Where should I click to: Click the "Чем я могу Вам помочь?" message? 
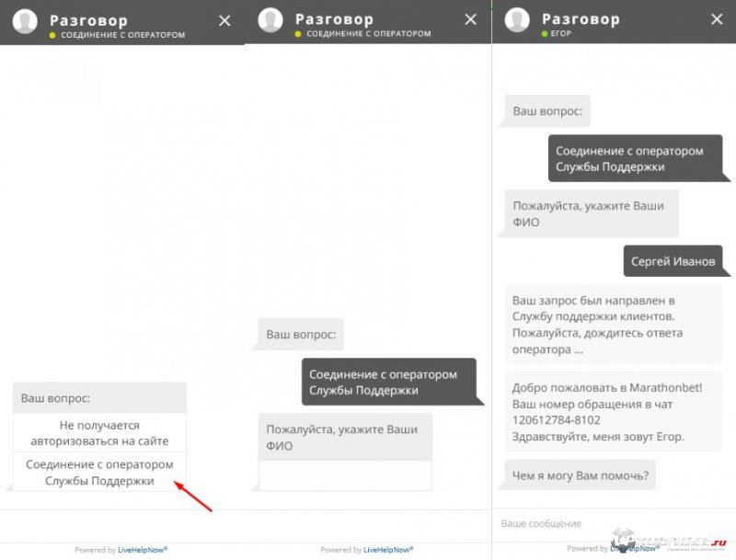pyautogui.click(x=580, y=474)
